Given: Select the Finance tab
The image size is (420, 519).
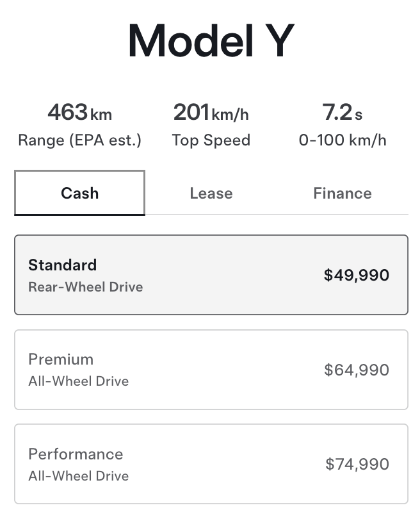Looking at the screenshot, I should point(342,193).
